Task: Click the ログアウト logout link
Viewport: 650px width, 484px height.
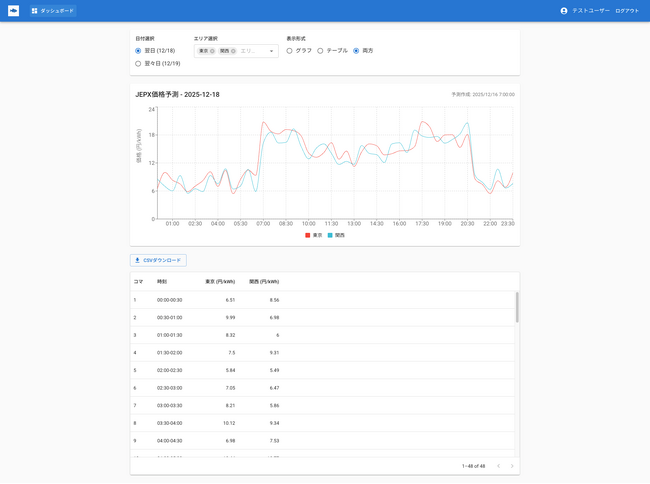Action: [x=627, y=11]
